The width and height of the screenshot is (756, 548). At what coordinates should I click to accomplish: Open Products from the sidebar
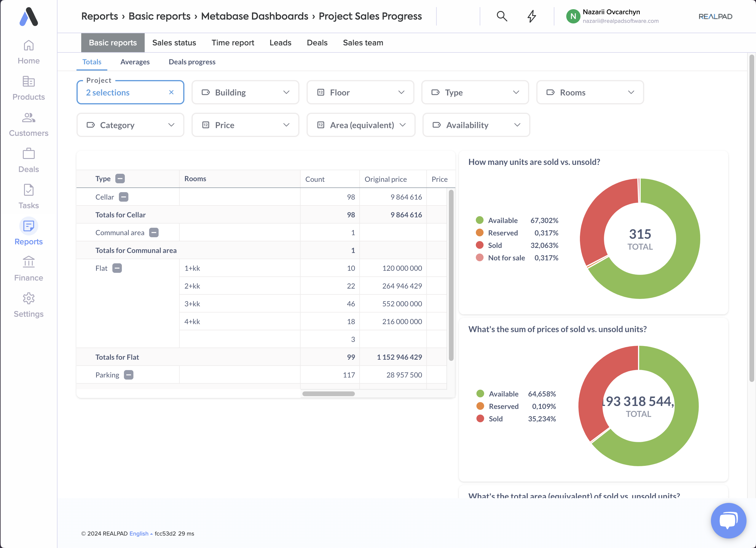pos(29,88)
